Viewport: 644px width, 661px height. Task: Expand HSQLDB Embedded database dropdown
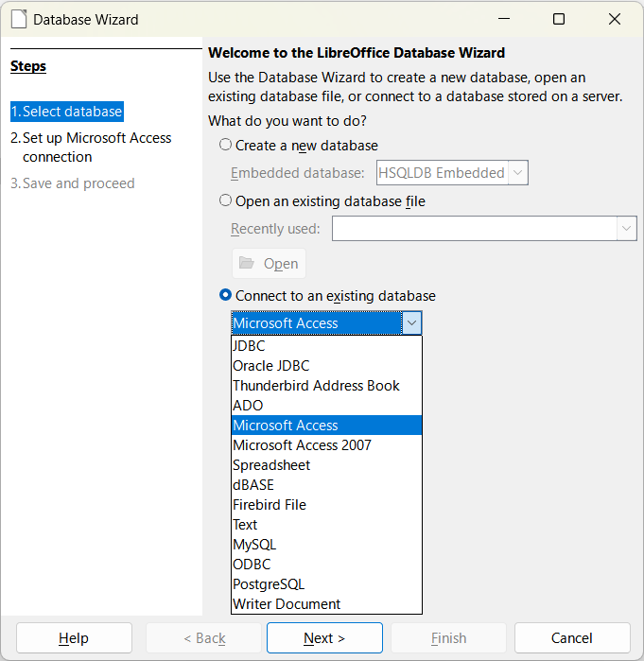tap(518, 172)
